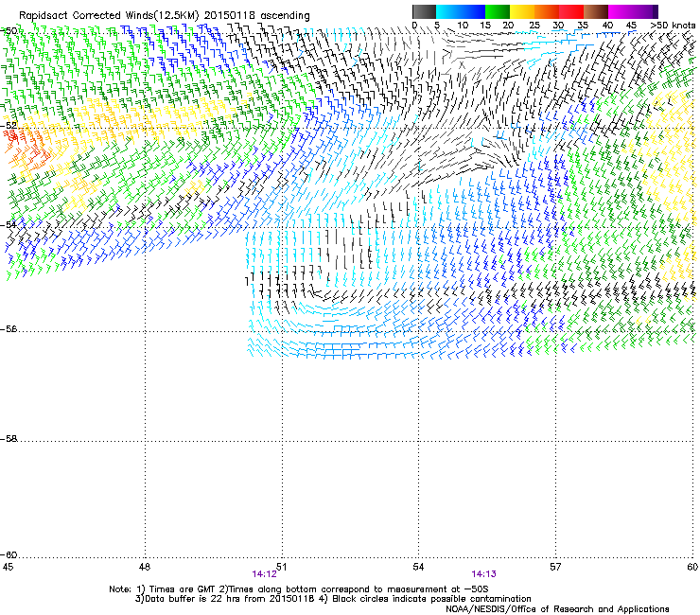This screenshot has height=615, width=700.
Task: Click the longitude label '60'
Action: coord(692,567)
